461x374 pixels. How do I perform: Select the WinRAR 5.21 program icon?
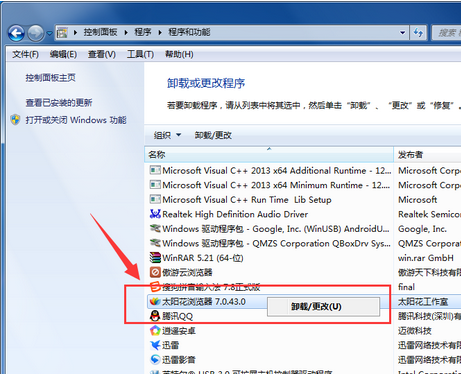[155, 258]
